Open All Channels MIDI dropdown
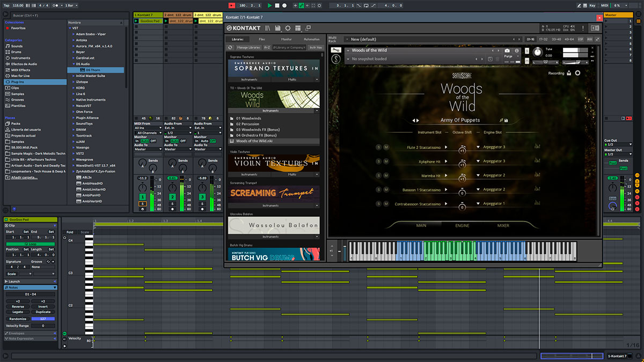 pos(148,132)
